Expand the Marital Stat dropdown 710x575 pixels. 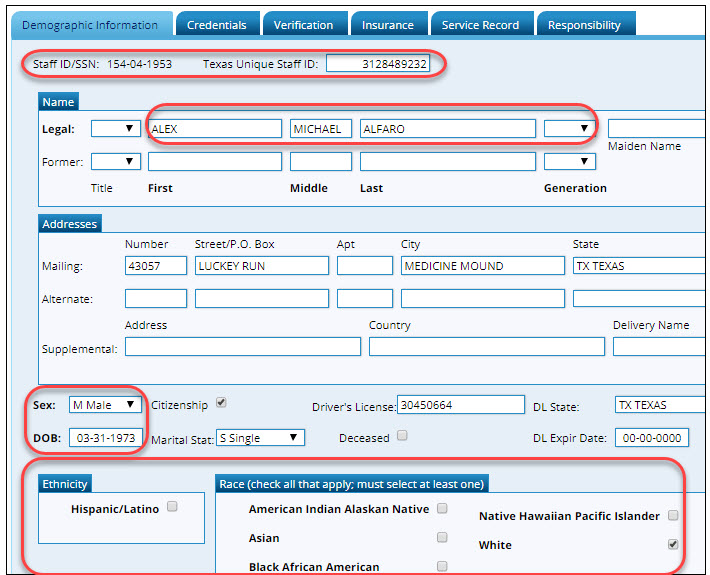coord(260,438)
